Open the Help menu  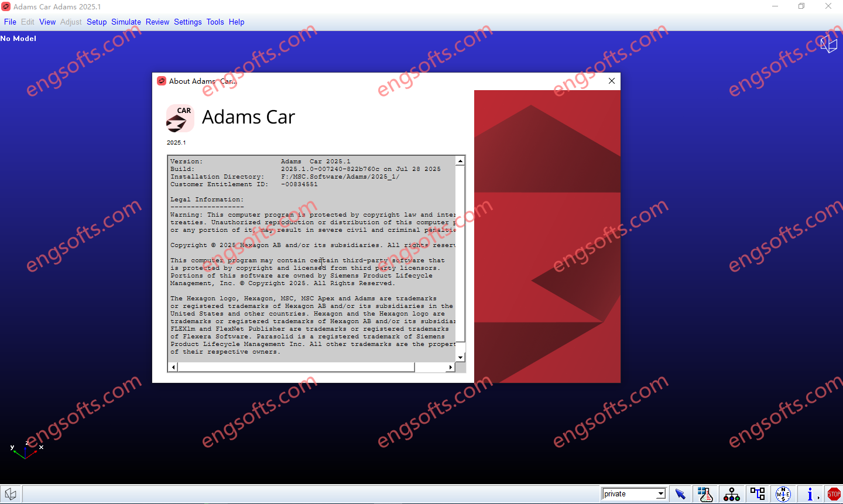point(237,22)
